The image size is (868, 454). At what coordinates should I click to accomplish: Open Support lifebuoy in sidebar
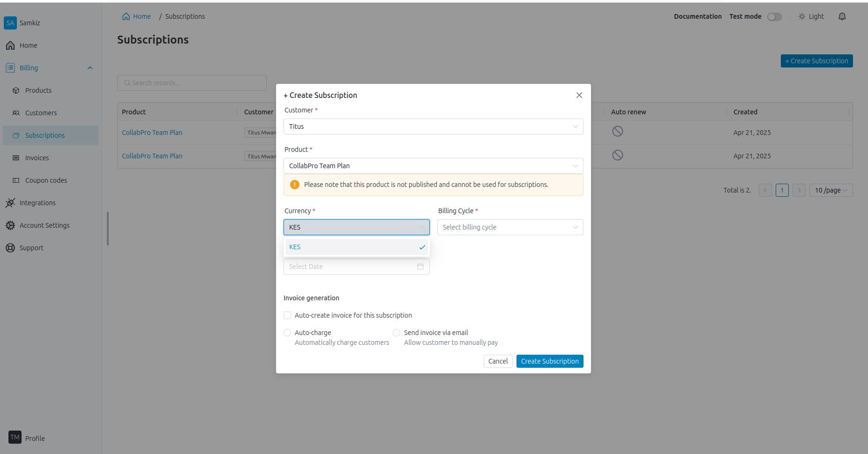pos(10,248)
